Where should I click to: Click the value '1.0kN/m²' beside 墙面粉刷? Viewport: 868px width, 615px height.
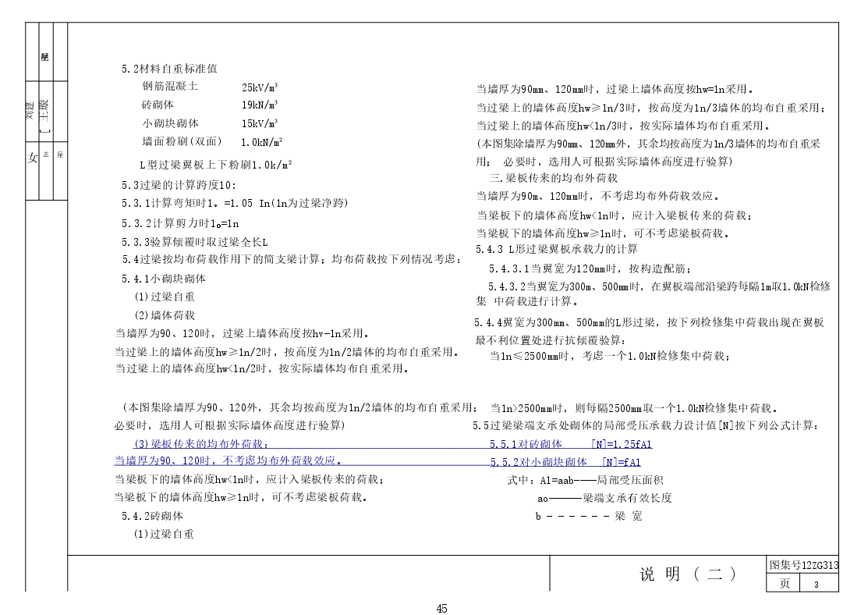point(261,142)
